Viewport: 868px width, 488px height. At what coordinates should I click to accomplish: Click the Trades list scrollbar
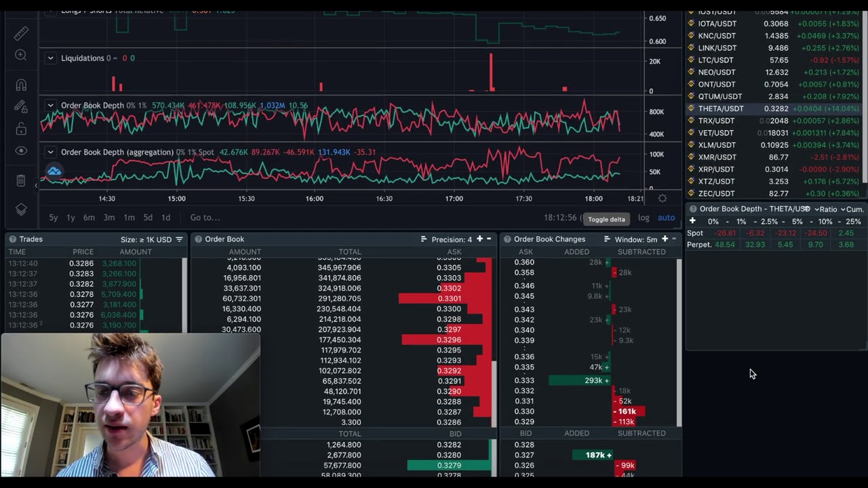(x=184, y=295)
